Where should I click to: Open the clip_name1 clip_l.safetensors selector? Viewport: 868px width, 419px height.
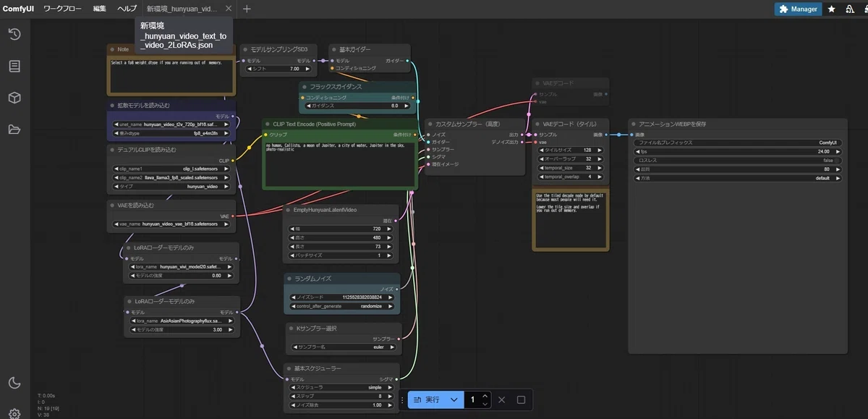pos(171,169)
